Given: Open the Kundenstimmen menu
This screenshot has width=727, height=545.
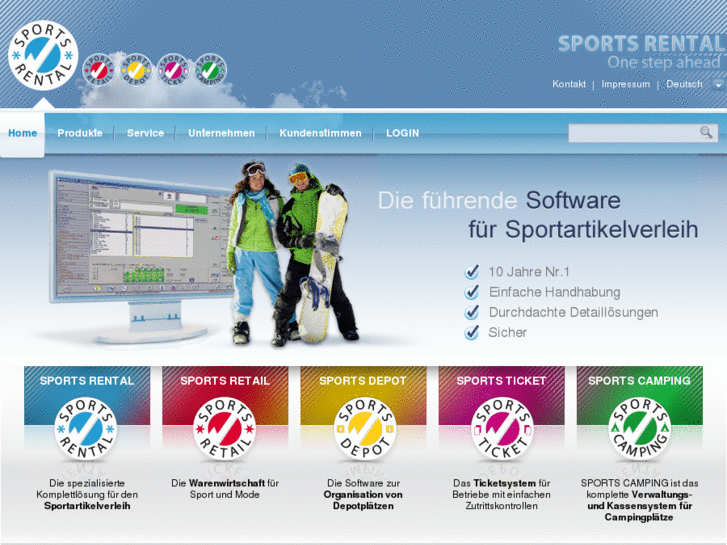Looking at the screenshot, I should (x=320, y=133).
